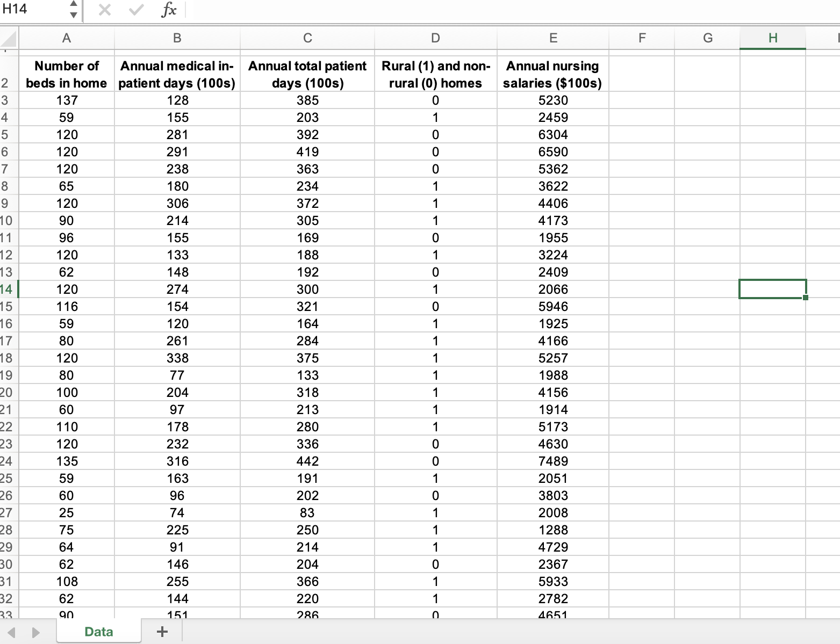
Task: Click the Cancel (X) icon in formula bar
Action: tap(106, 9)
